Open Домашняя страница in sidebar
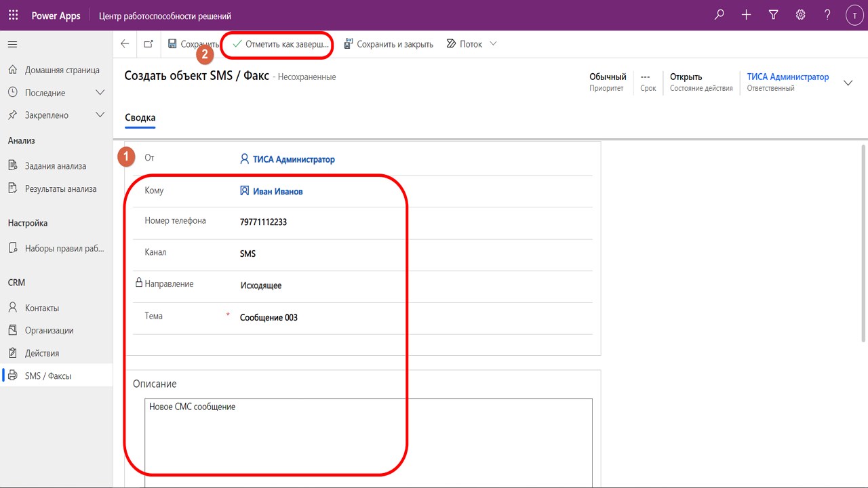This screenshot has height=488, width=868. point(62,70)
